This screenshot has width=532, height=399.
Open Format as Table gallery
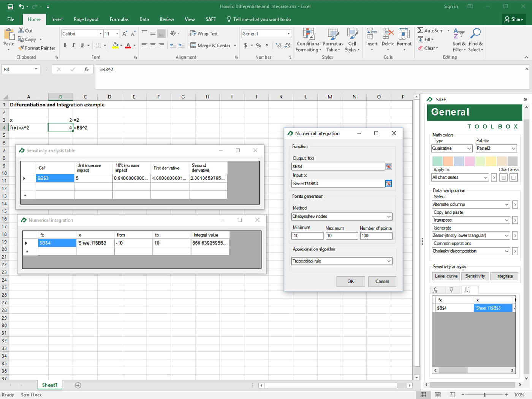tap(333, 40)
